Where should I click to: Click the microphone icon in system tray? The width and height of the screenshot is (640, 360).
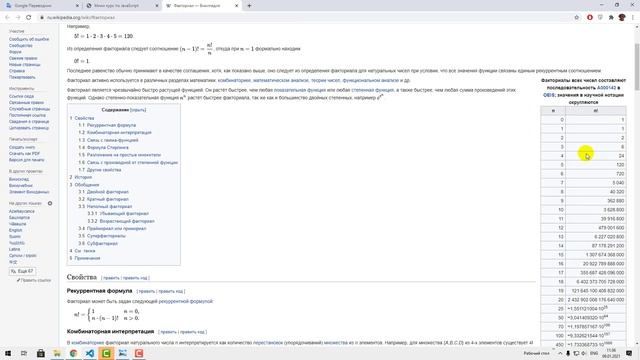pyautogui.click(x=568, y=353)
